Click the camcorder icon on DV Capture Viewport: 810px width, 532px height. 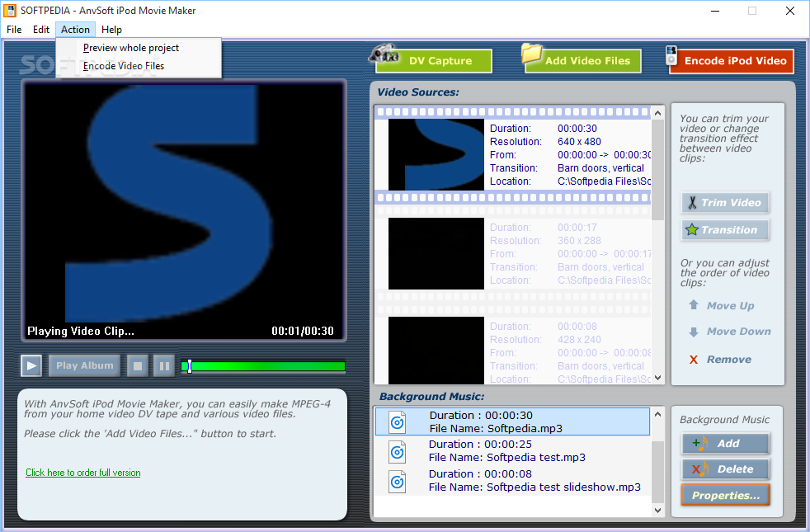[384, 54]
